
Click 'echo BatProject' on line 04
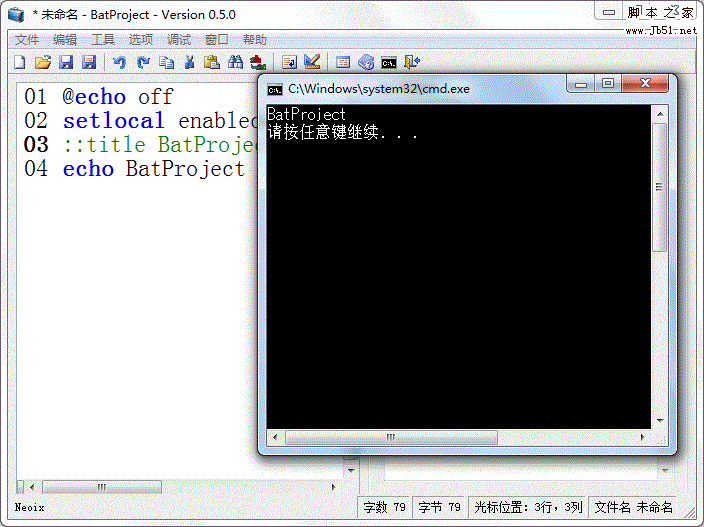click(154, 169)
